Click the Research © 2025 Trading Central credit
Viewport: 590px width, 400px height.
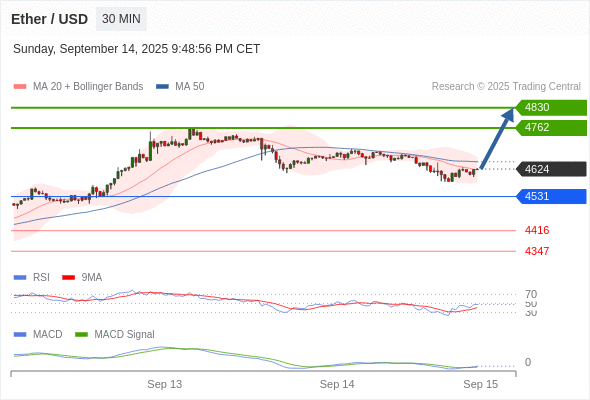[x=506, y=87]
